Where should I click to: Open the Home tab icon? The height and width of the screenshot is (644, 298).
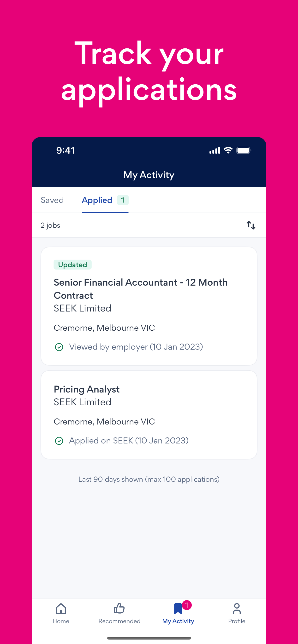click(x=61, y=609)
